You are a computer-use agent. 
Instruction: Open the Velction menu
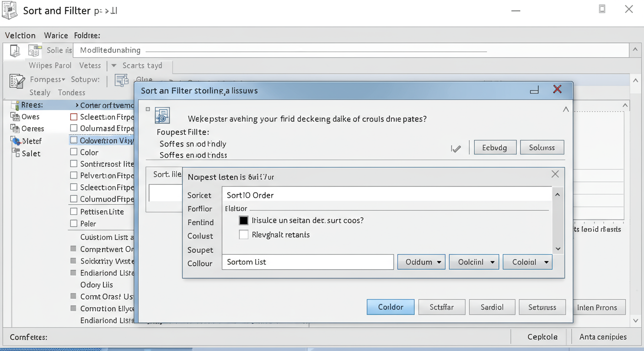coord(20,35)
